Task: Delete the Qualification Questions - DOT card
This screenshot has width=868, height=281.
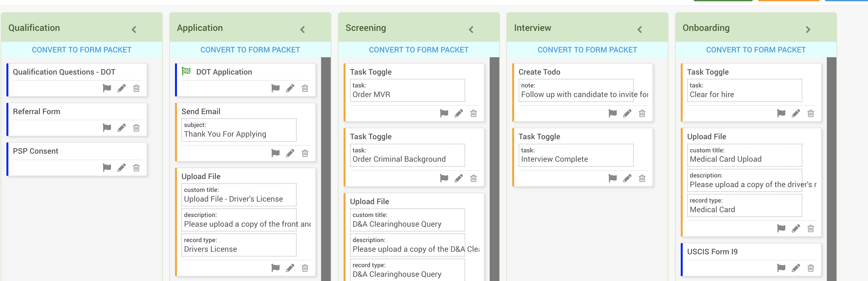Action: pyautogui.click(x=136, y=88)
